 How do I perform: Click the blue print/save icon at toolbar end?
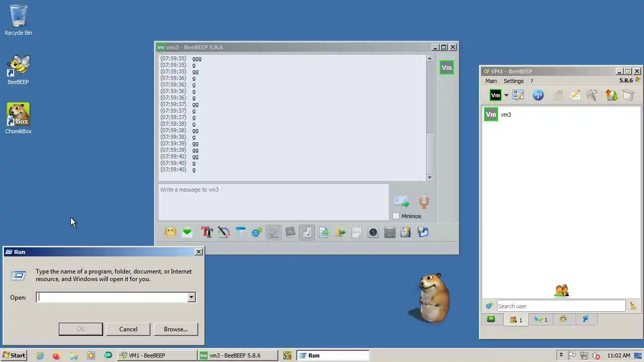coord(423,232)
